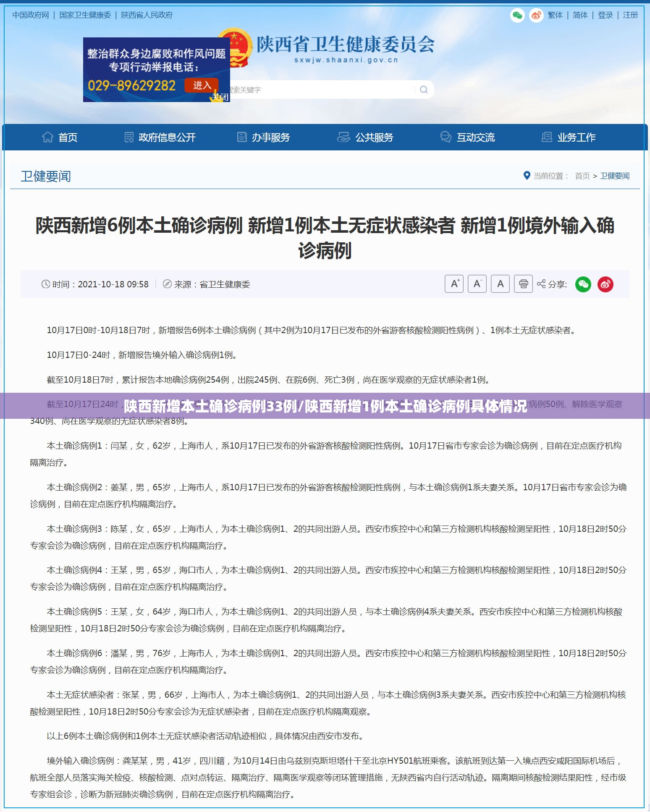The height and width of the screenshot is (812, 650).
Task: Click line starting 以上6例本土确诊病例
Action: [x=206, y=736]
